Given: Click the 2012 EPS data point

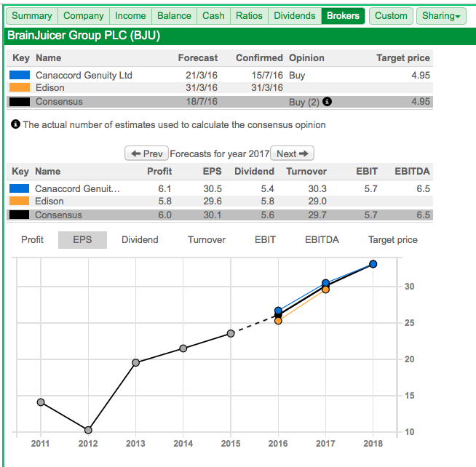Looking at the screenshot, I should coord(88,430).
